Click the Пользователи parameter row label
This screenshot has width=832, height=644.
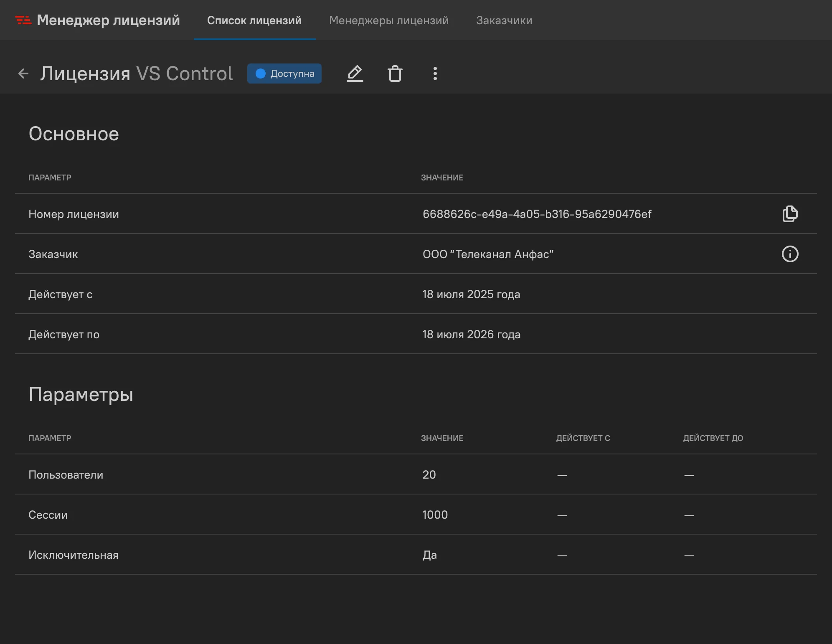tap(66, 475)
